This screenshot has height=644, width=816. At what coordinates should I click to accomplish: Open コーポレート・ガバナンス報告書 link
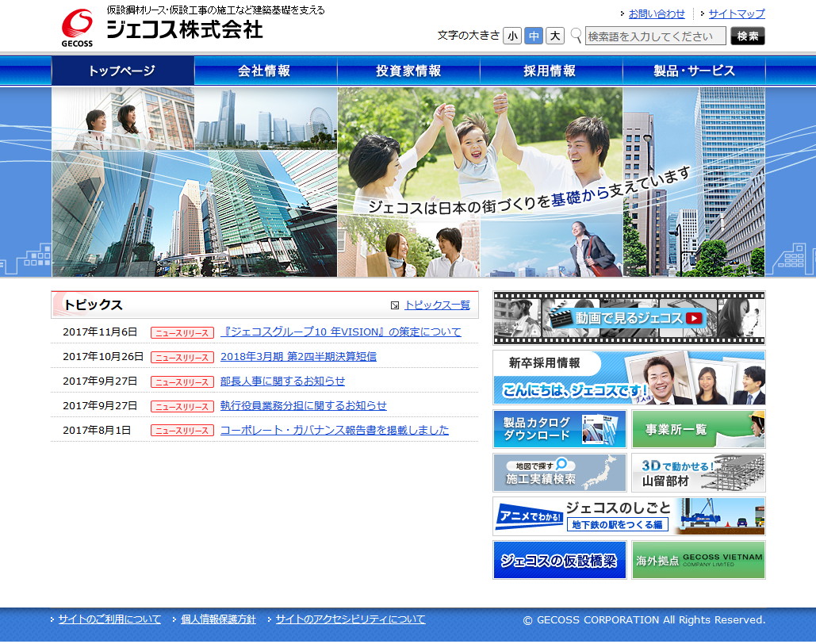(x=335, y=430)
